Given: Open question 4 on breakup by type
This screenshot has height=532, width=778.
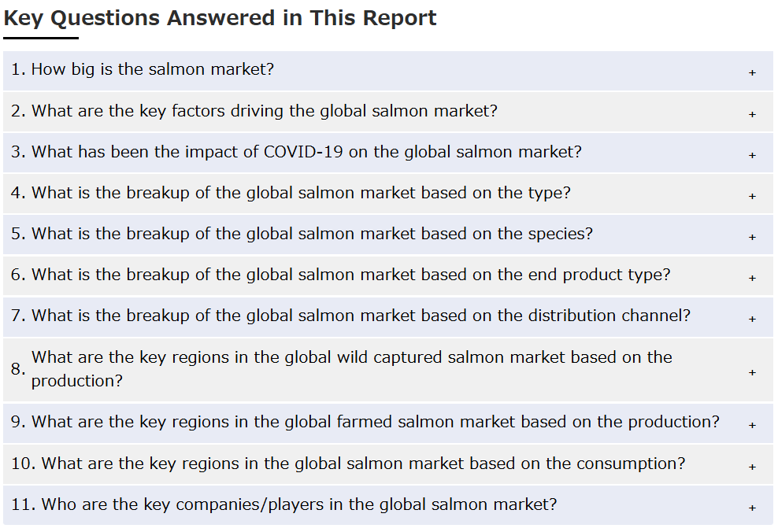Looking at the screenshot, I should [388, 194].
